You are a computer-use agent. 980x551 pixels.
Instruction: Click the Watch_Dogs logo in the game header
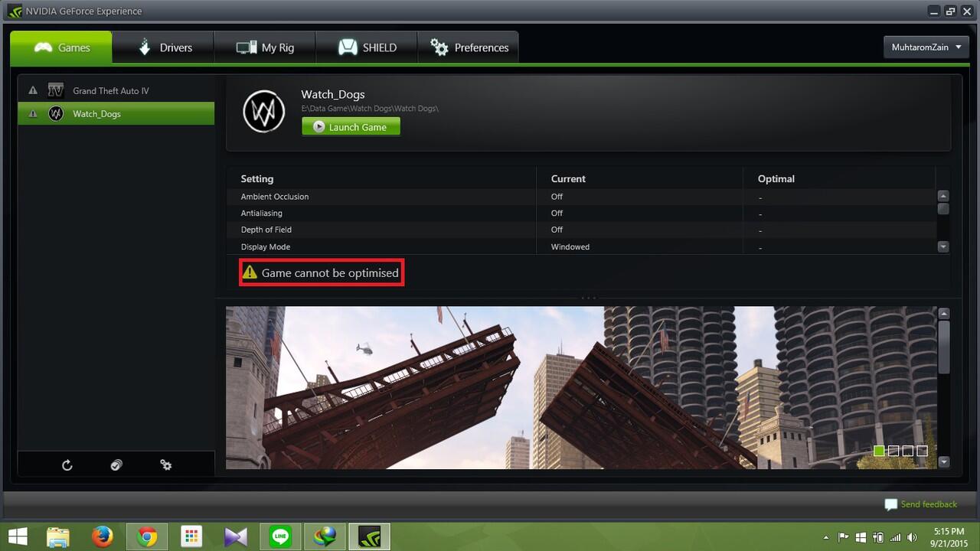click(x=263, y=112)
